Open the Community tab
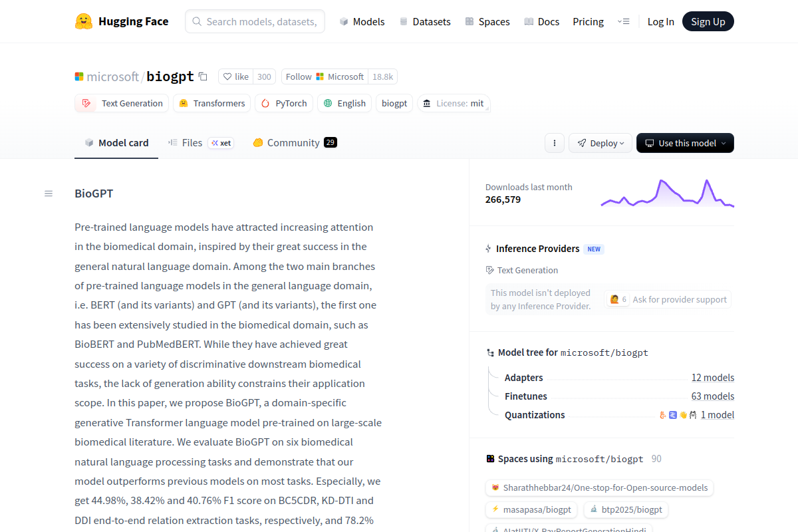 293,142
